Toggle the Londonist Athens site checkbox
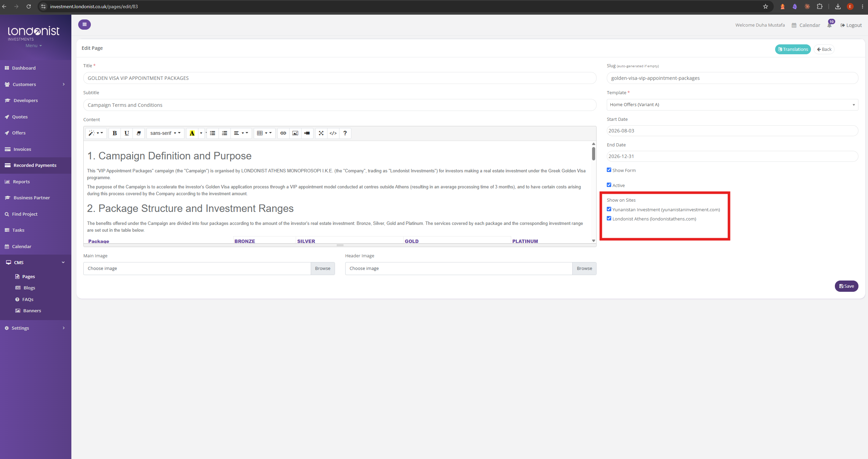Image resolution: width=868 pixels, height=459 pixels. point(609,218)
